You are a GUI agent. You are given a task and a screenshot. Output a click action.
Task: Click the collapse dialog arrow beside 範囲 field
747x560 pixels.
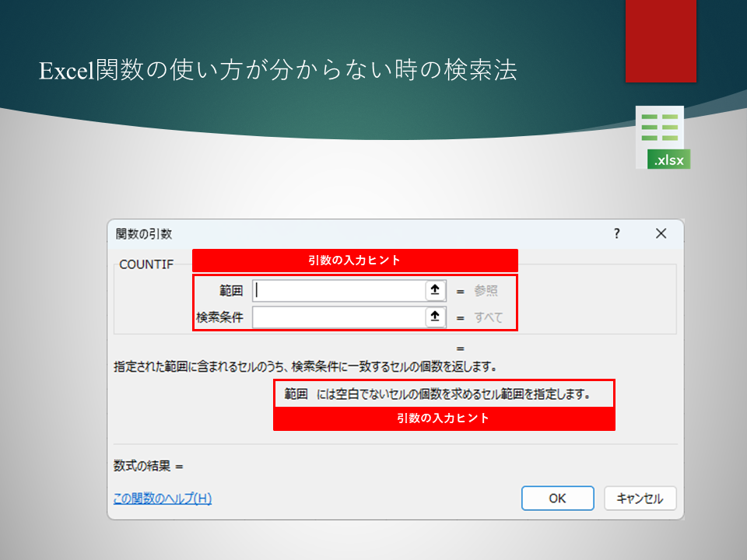434,291
